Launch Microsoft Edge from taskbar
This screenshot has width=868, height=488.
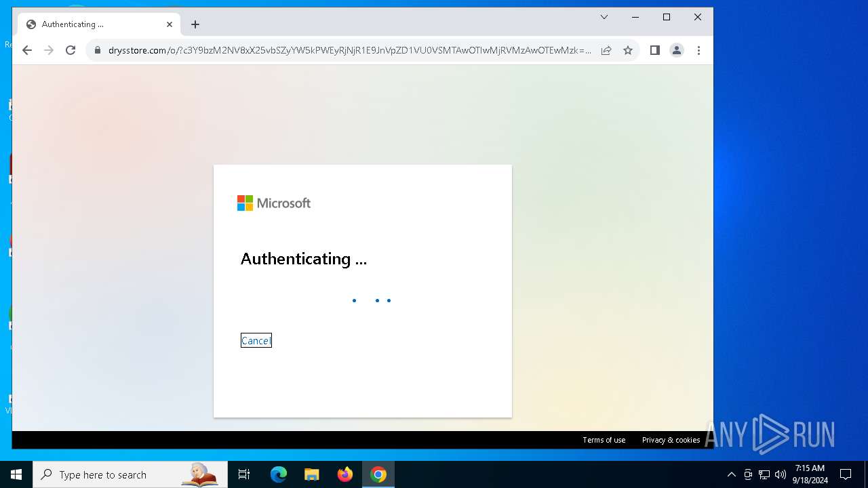(x=279, y=474)
